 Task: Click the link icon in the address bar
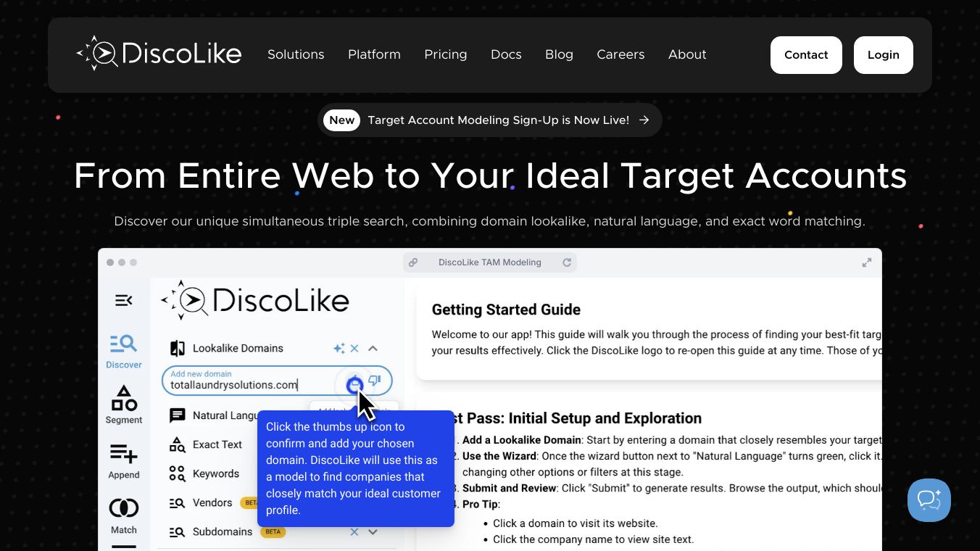(413, 262)
